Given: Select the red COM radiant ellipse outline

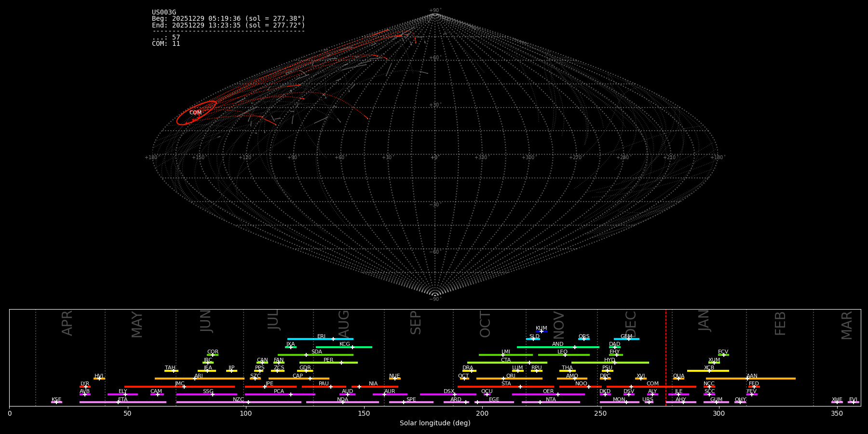Looking at the screenshot, I should tap(196, 113).
